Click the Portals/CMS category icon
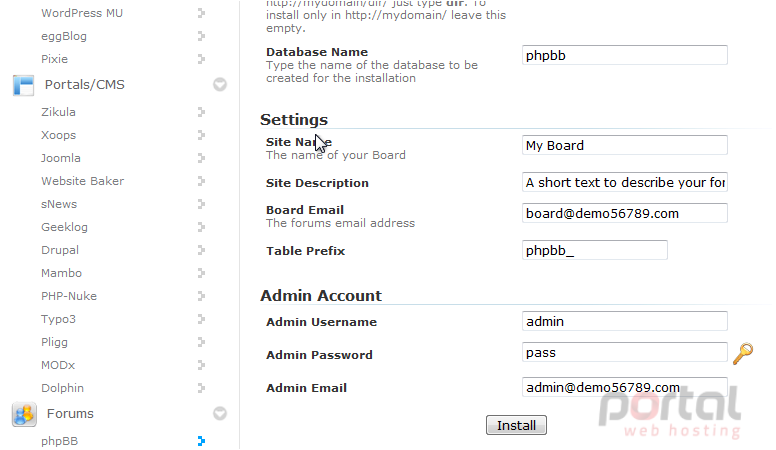 (23, 85)
